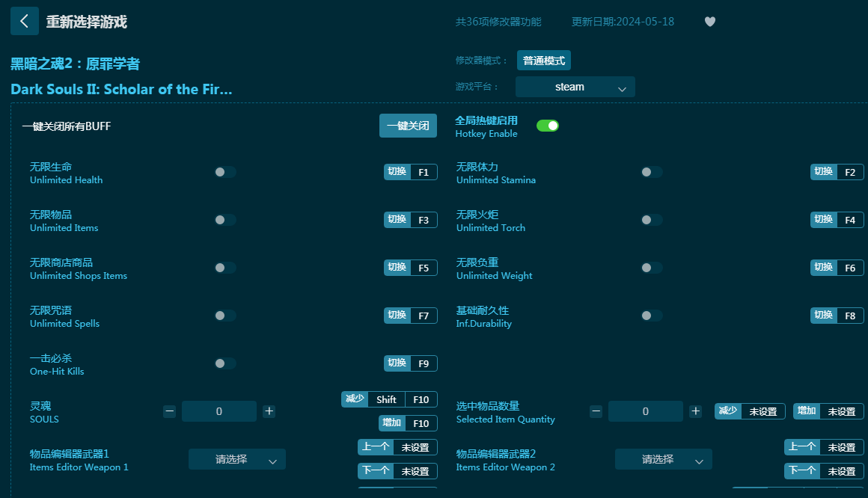Favorite this trainer with the heart icon
Screen dimensions: 868x498
pos(709,22)
